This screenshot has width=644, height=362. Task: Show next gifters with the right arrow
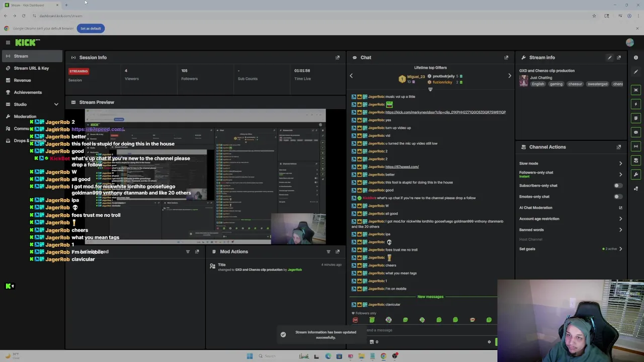[509, 76]
